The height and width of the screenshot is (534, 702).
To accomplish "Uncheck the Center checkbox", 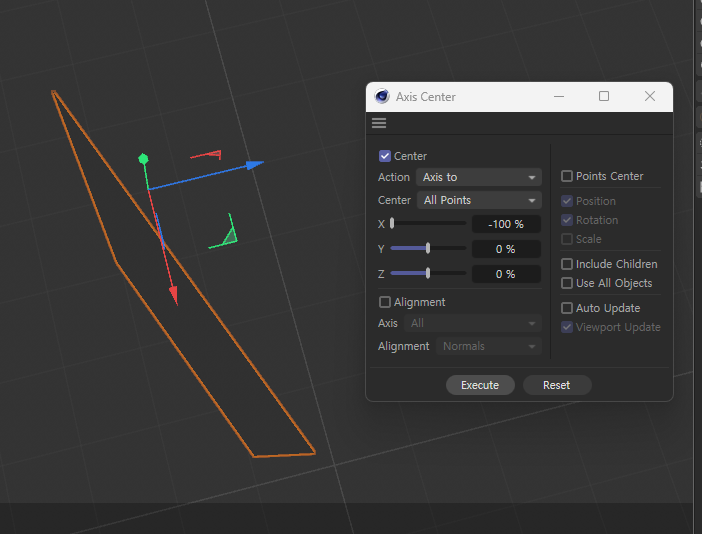I will tap(385, 156).
